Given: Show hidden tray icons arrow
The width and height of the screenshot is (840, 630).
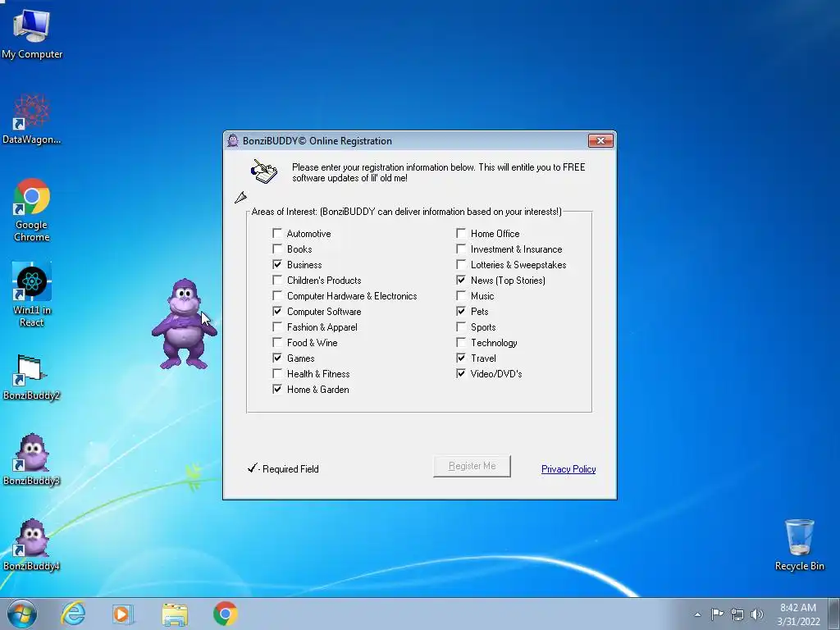Looking at the screenshot, I should pos(697,614).
